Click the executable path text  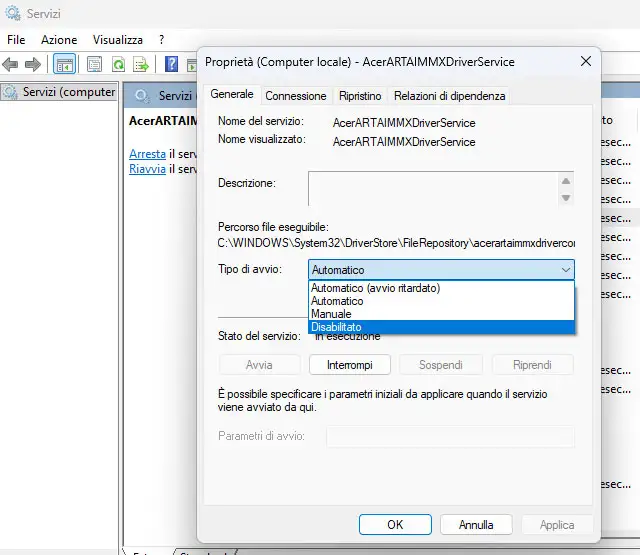click(396, 243)
